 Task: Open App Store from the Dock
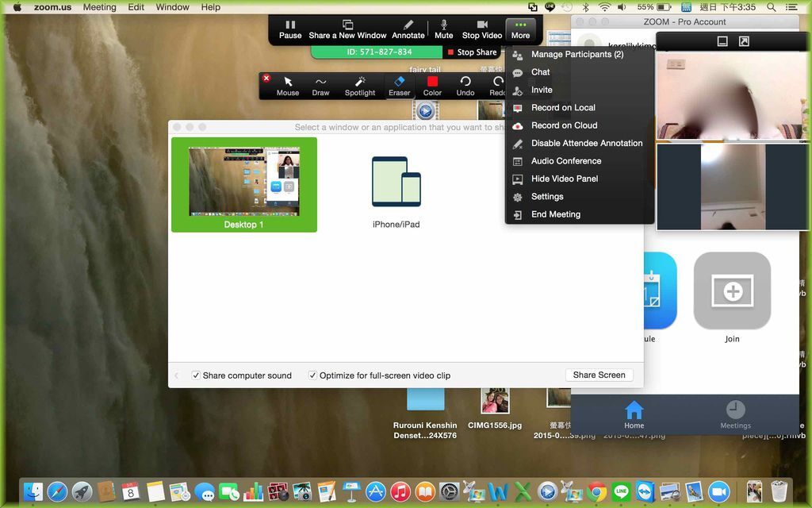click(376, 491)
